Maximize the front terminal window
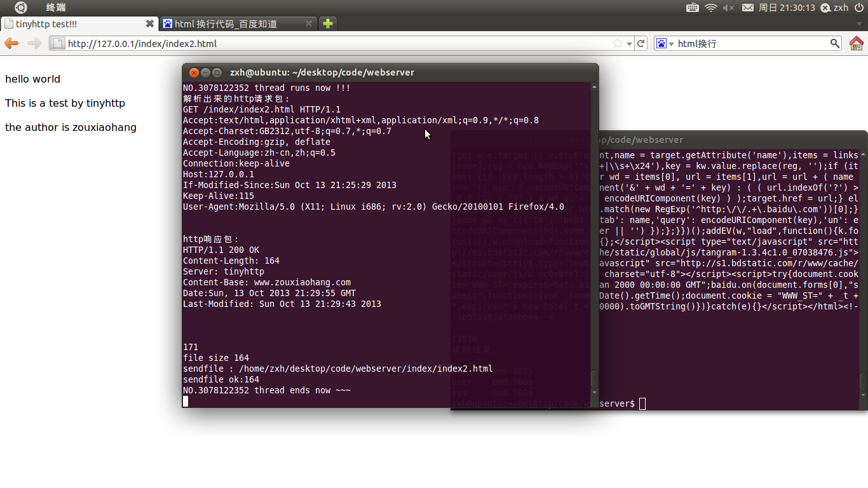The width and height of the screenshot is (868, 488). (x=217, y=72)
